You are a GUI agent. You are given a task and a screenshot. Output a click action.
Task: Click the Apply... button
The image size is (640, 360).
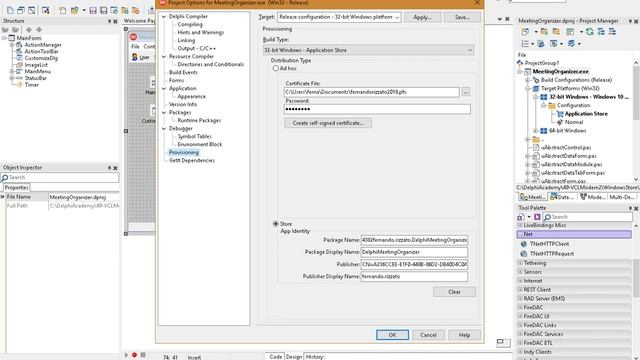pos(422,17)
